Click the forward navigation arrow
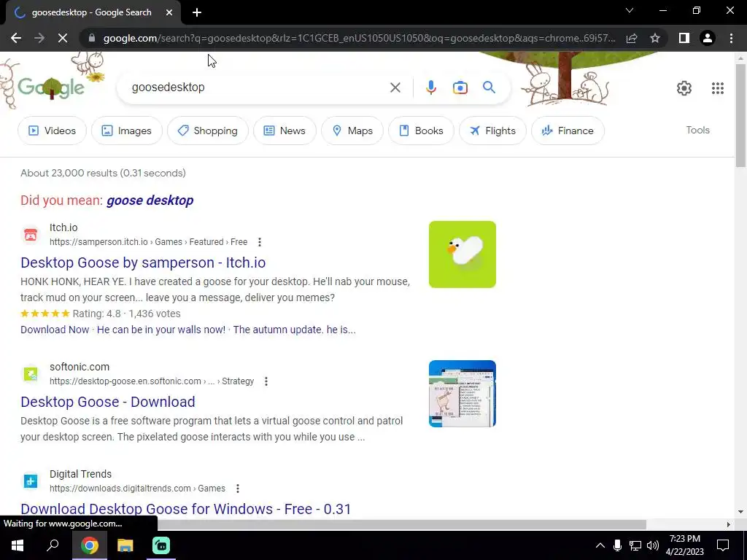This screenshot has width=747, height=560. pyautogui.click(x=39, y=38)
